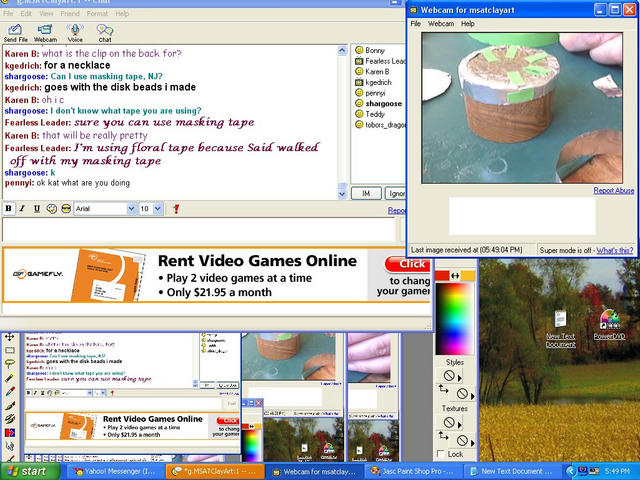Open the font size 10 dropdown
This screenshot has width=640, height=480.
(x=158, y=209)
